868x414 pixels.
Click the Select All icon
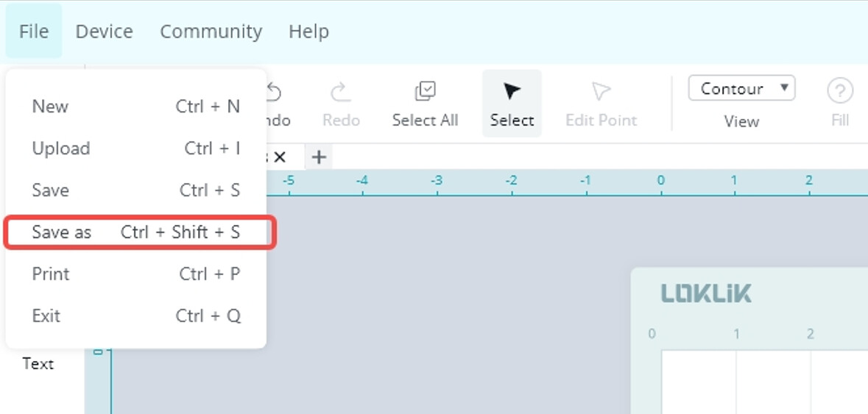[x=425, y=92]
